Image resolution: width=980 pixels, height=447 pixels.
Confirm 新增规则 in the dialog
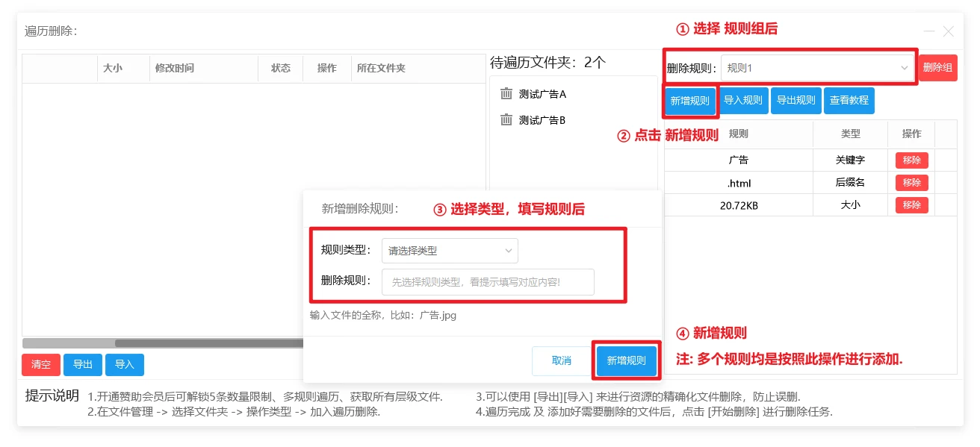626,361
